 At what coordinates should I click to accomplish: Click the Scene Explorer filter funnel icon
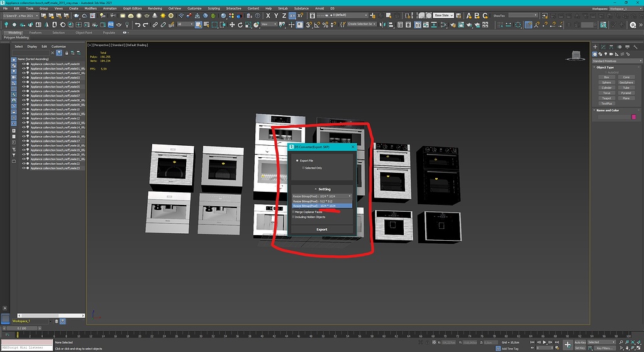59,53
